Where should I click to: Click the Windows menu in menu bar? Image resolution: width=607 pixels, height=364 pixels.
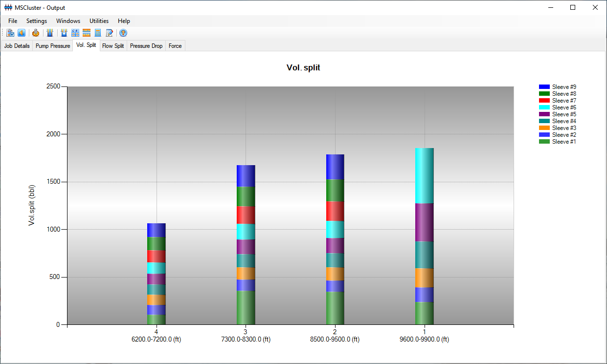coord(68,21)
